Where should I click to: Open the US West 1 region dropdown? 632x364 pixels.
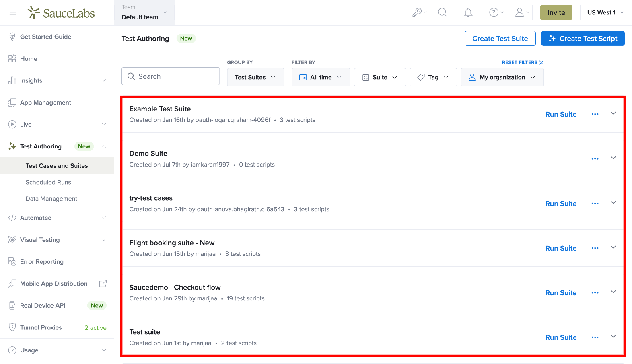[605, 12]
